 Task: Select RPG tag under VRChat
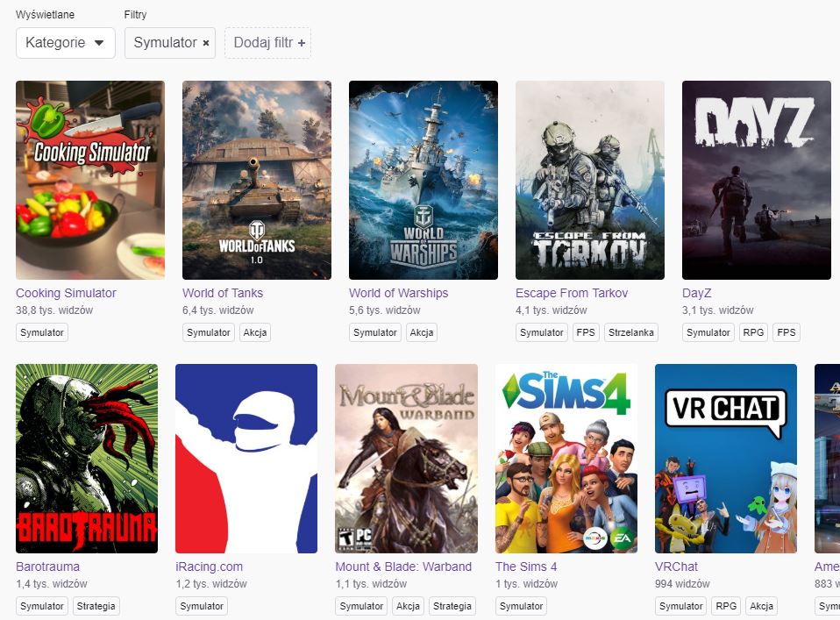coord(726,606)
